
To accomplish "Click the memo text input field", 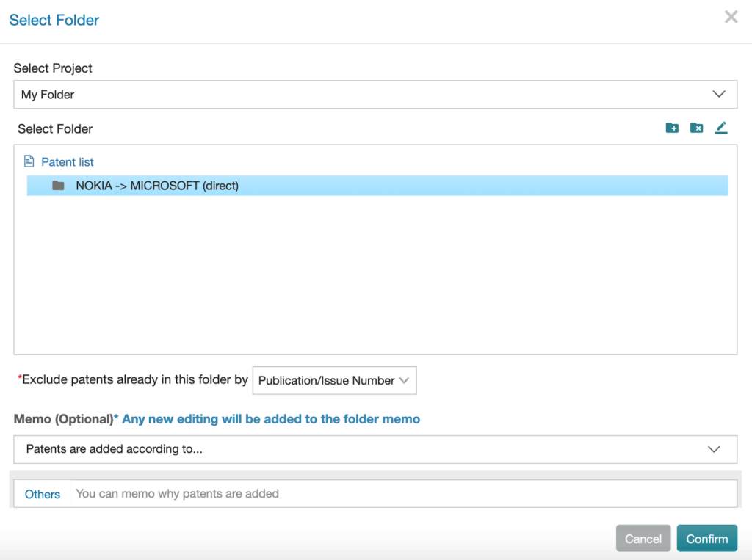I will click(404, 494).
